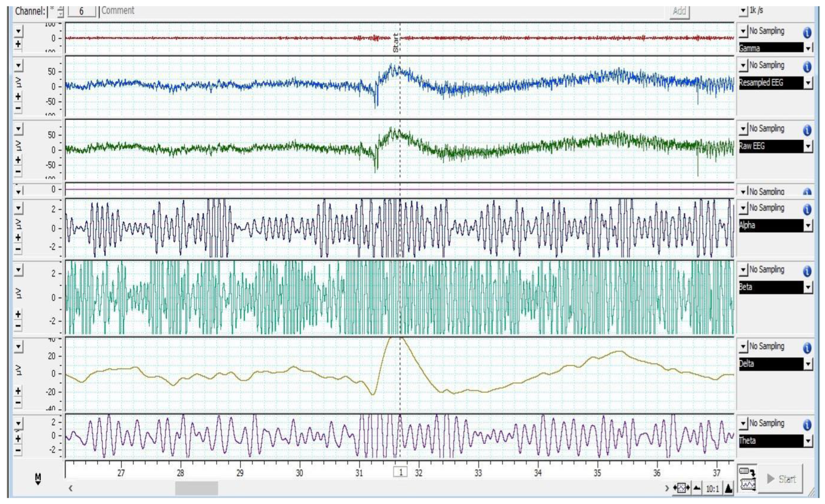Click info icon beside Raw EEG channel
This screenshot has width=825, height=504.
point(807,130)
